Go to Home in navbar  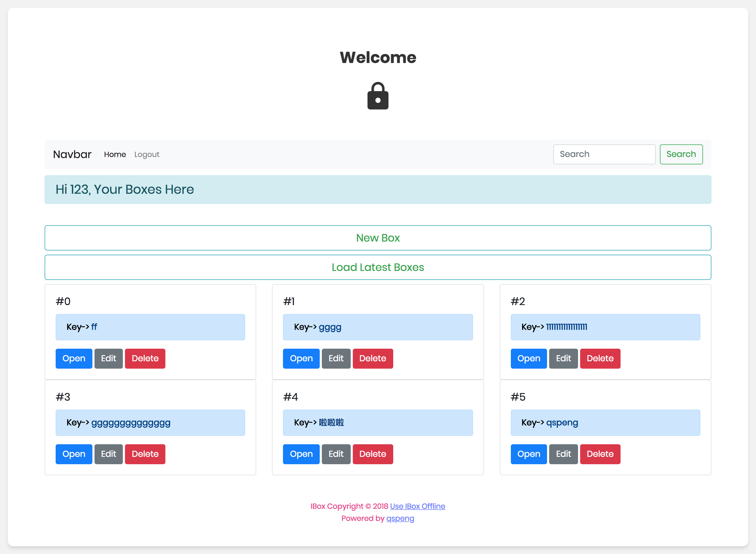click(115, 154)
